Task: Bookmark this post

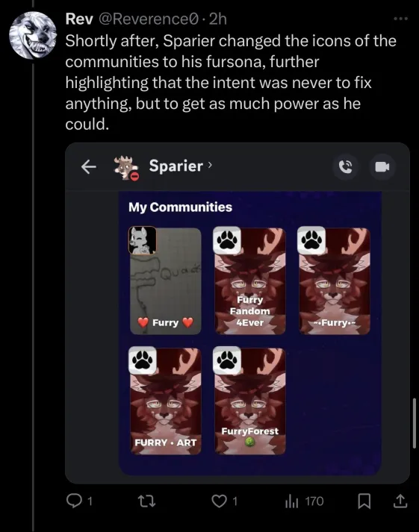Action: [x=364, y=501]
